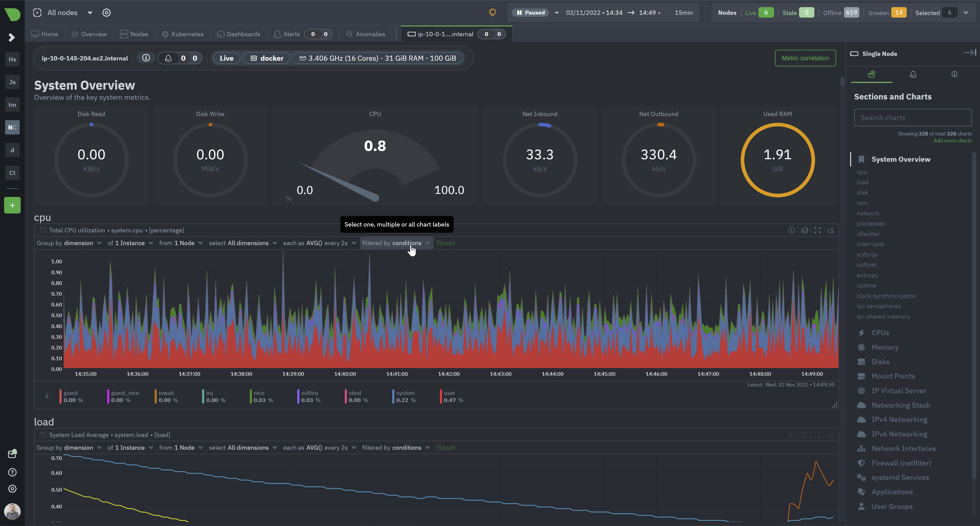Screen dimensions: 980x526
Task: Open node info icon beside the hostname
Action: 146,58
